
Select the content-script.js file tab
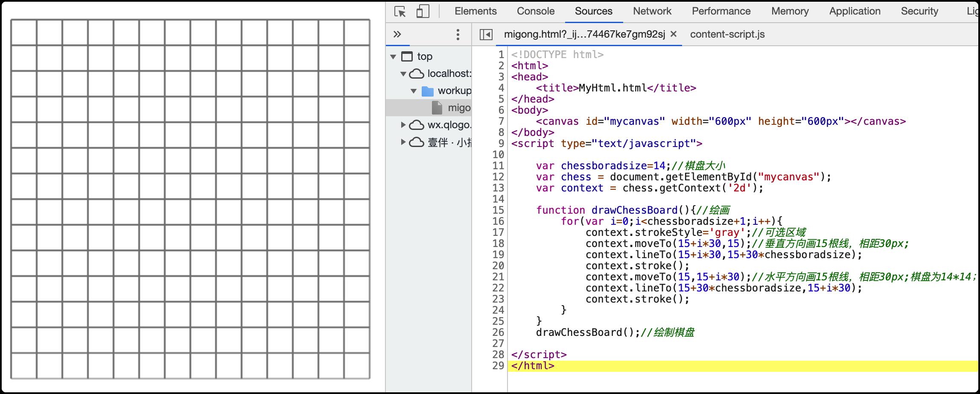(727, 34)
